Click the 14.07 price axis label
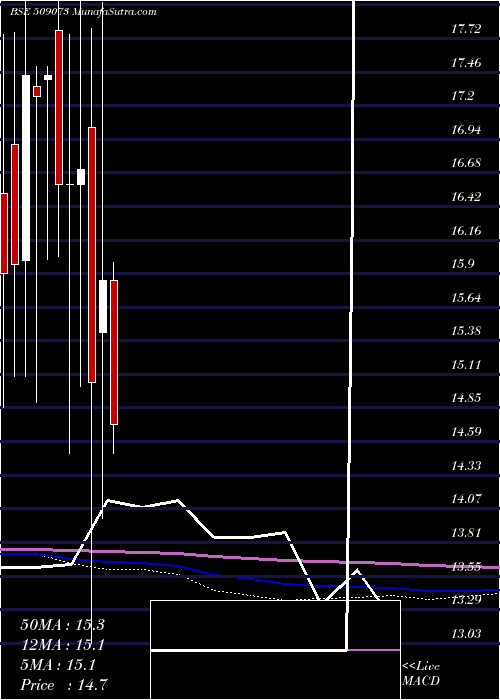Screen dimensions: 500x700 tap(466, 499)
